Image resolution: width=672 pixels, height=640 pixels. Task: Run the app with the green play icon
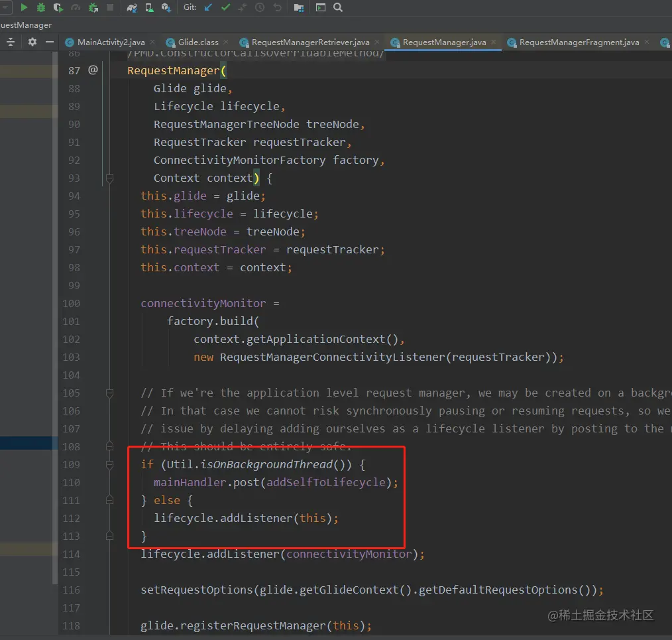24,7
